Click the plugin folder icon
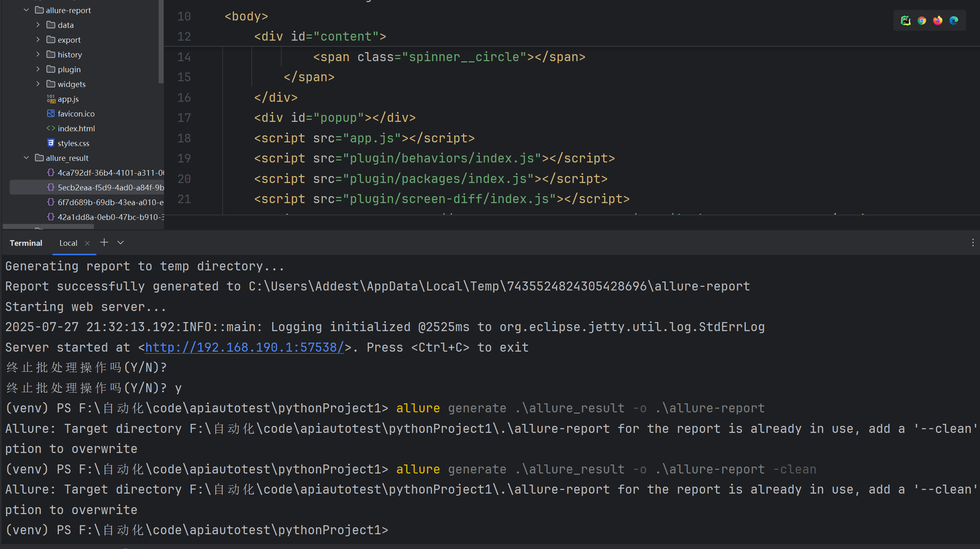 click(x=51, y=69)
